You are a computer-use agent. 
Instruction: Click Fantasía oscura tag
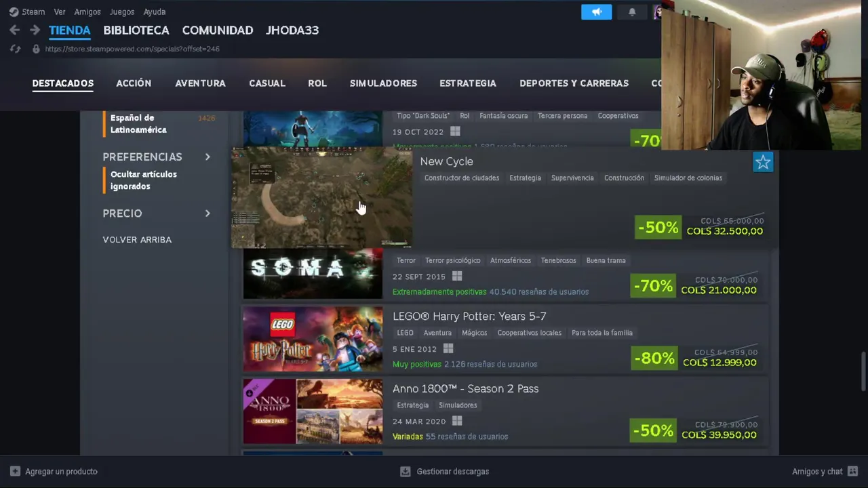pos(503,116)
